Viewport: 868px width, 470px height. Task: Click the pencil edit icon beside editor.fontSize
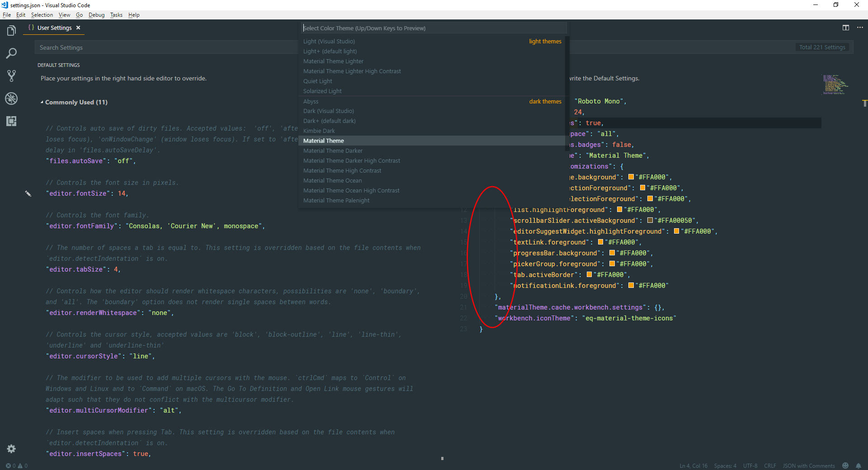tap(28, 193)
